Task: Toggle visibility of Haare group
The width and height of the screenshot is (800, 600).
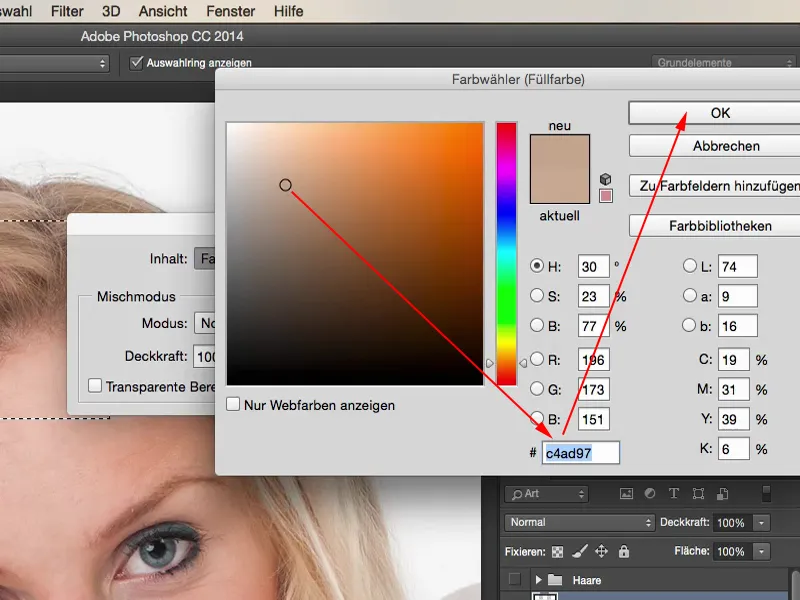Action: pyautogui.click(x=515, y=580)
